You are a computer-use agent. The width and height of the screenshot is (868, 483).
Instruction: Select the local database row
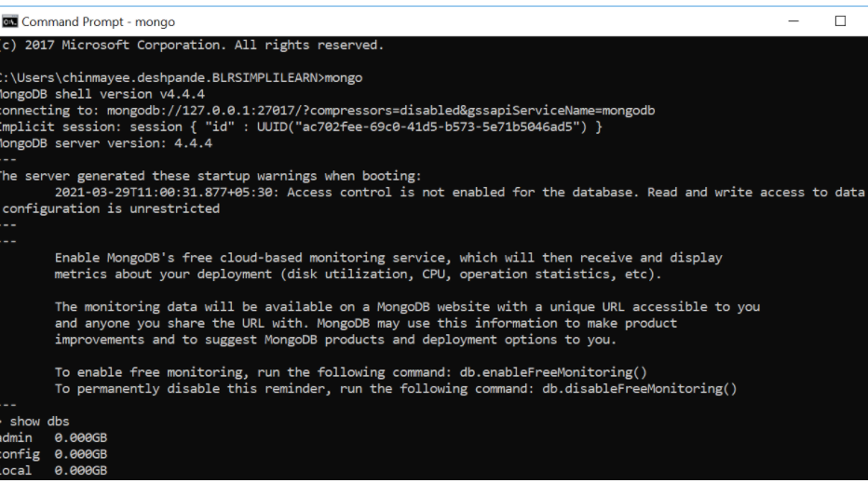coord(53,471)
